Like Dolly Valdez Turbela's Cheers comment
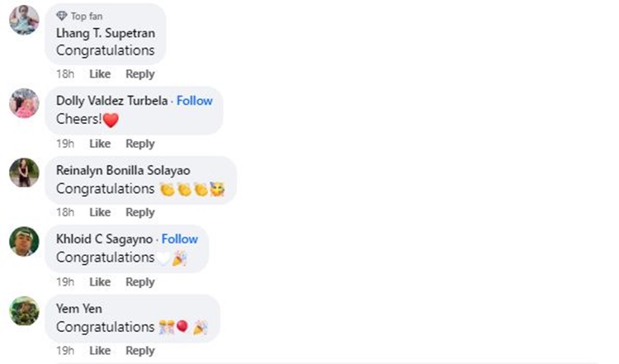Image resolution: width=619 pixels, height=364 pixels. coord(100,144)
